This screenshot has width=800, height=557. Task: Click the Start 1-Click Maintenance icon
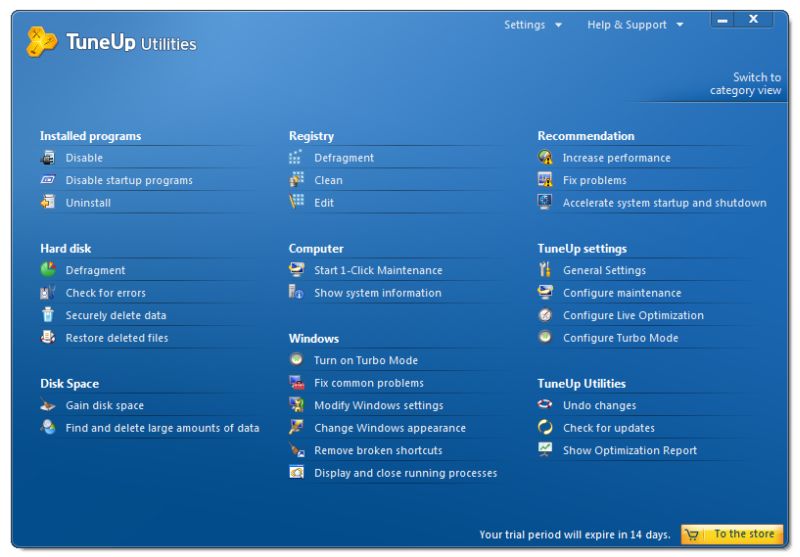click(x=296, y=269)
